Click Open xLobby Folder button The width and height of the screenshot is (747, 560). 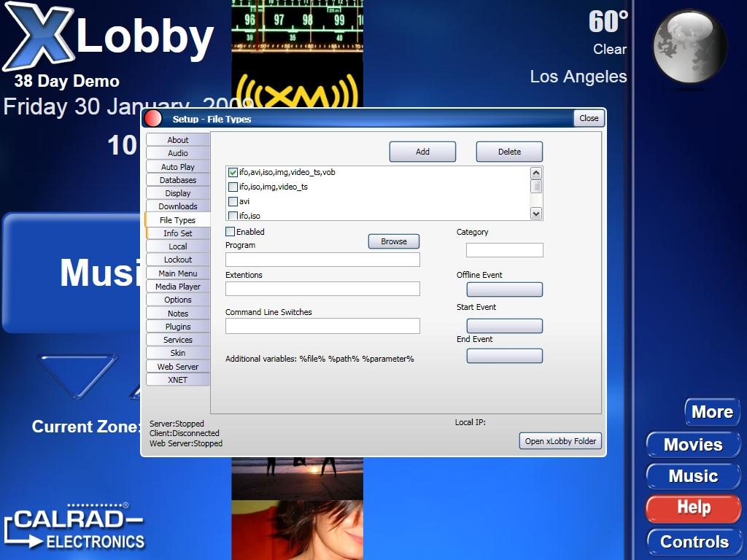click(x=560, y=441)
